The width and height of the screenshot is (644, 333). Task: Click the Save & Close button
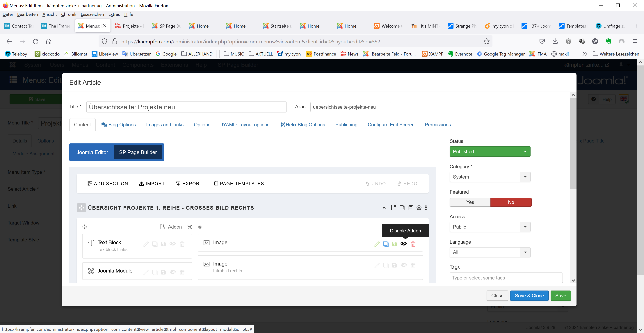[x=529, y=296]
